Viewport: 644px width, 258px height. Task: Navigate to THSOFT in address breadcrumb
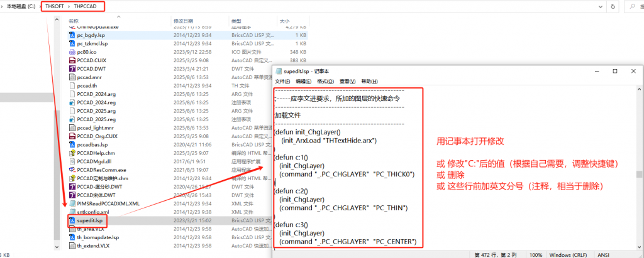pos(55,6)
